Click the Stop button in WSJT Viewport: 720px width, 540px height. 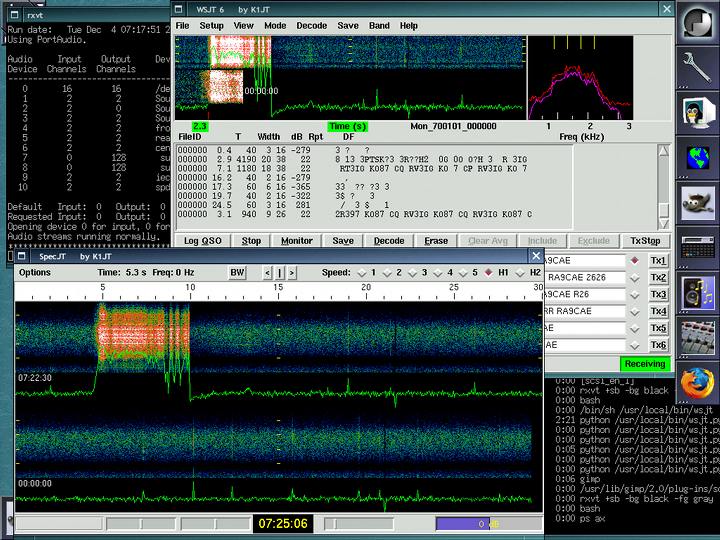(251, 241)
